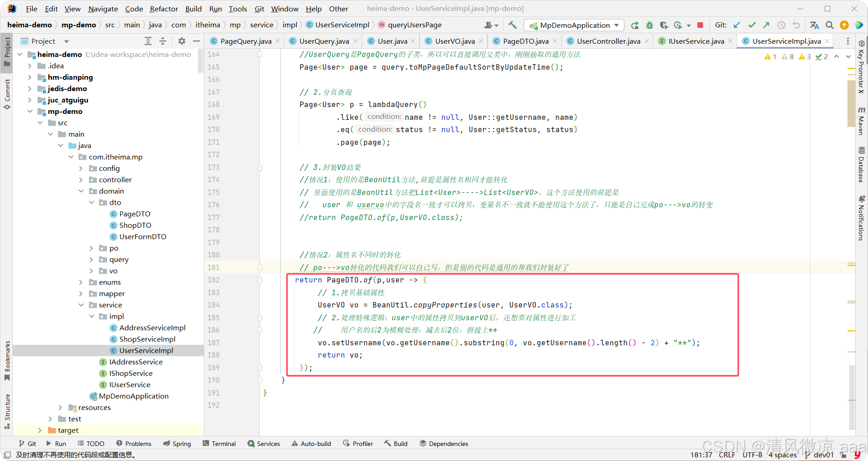Toggle the Notifications tool window
The width and height of the screenshot is (868, 461).
(x=861, y=218)
